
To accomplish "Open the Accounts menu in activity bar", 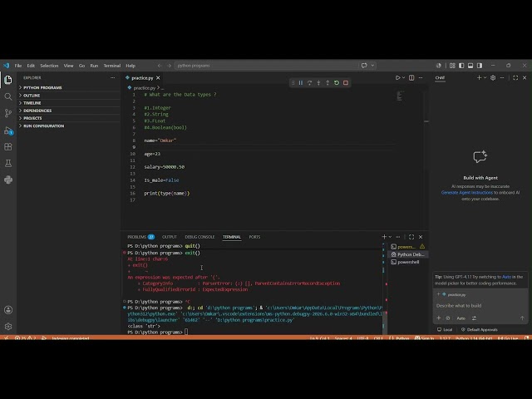I will (8, 310).
